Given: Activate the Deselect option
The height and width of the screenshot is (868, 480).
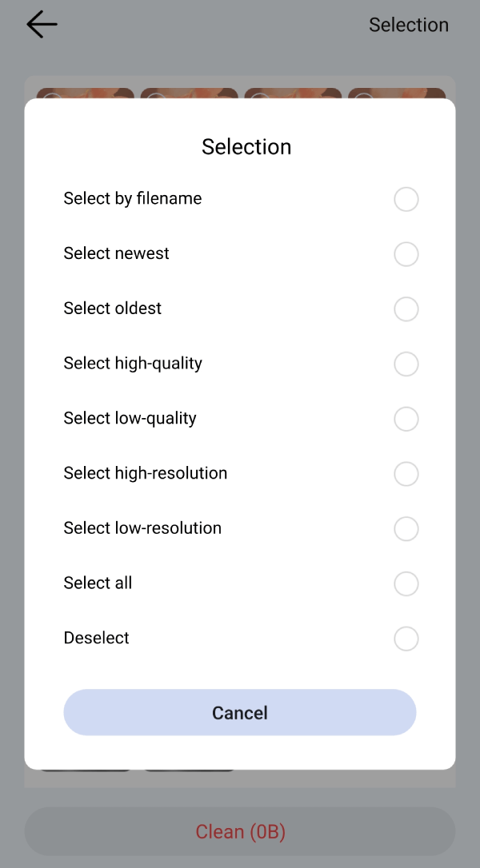Looking at the screenshot, I should point(406,639).
